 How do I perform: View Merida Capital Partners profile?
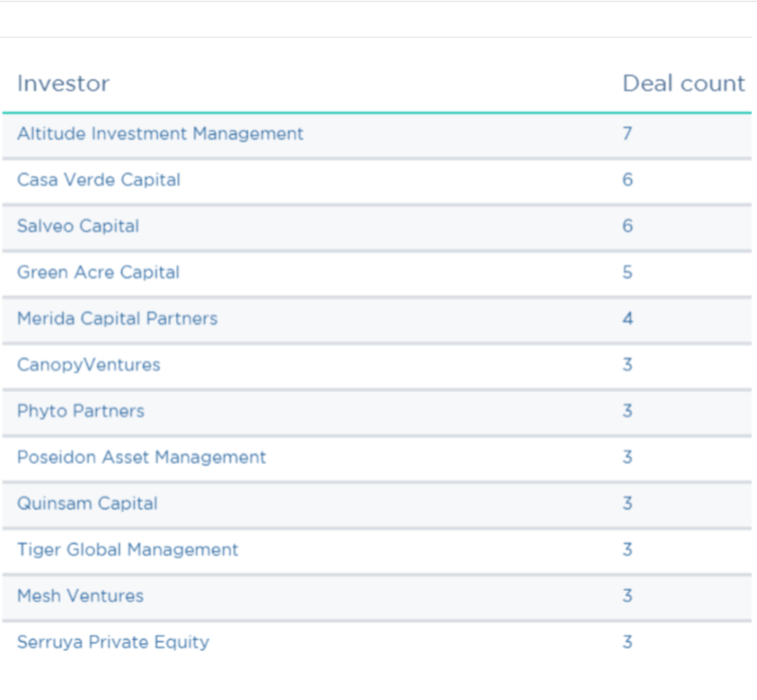[x=118, y=318]
